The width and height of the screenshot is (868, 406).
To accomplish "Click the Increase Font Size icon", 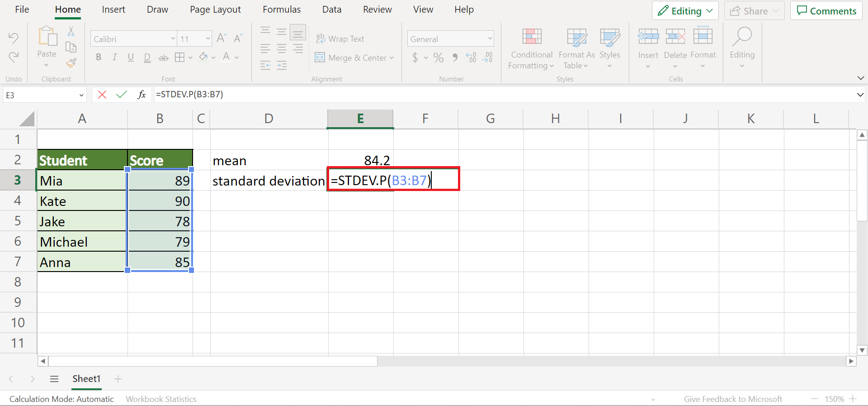I will coord(221,38).
